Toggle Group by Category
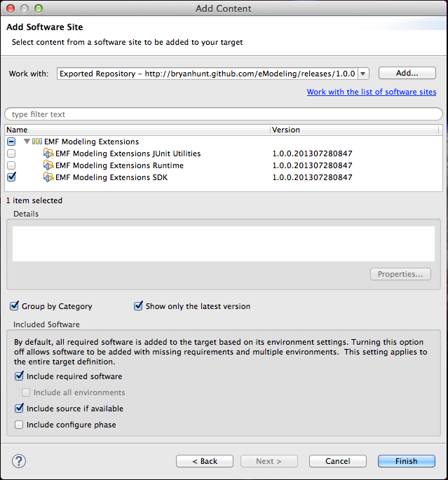The image size is (448, 480). [x=14, y=306]
